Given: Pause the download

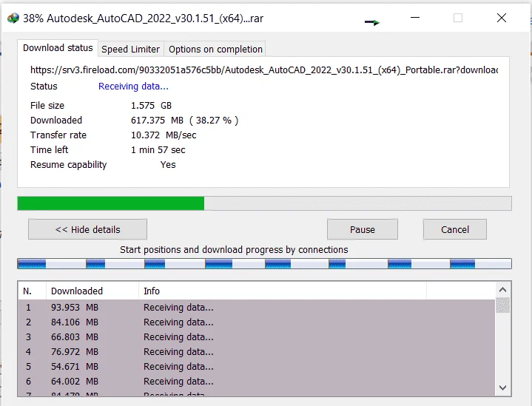Looking at the screenshot, I should 363,230.
